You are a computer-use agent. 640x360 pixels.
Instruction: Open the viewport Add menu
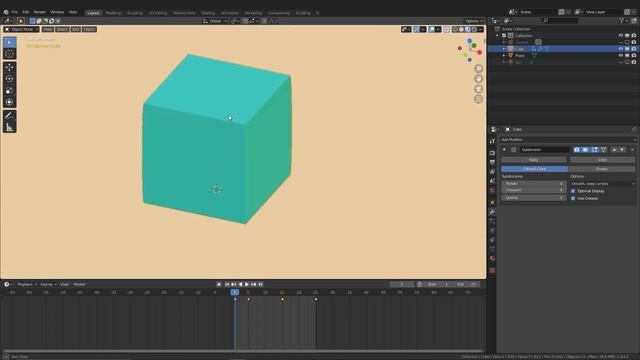coord(76,29)
